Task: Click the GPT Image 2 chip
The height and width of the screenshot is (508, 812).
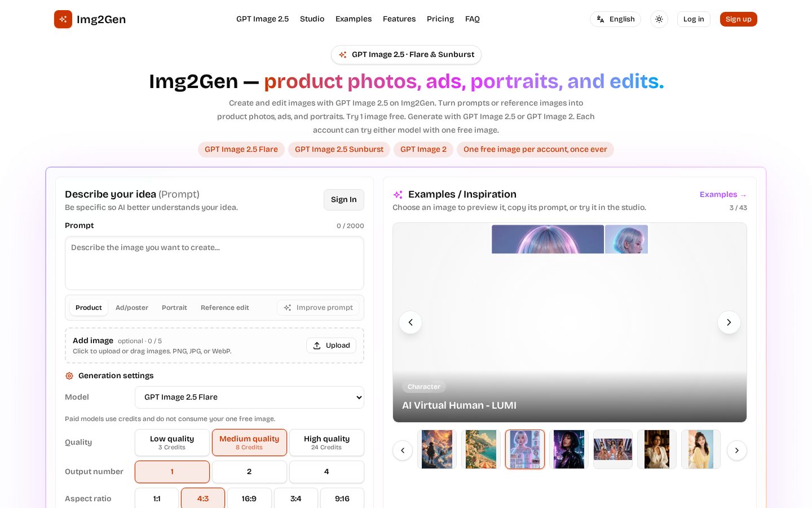Action: (423, 150)
